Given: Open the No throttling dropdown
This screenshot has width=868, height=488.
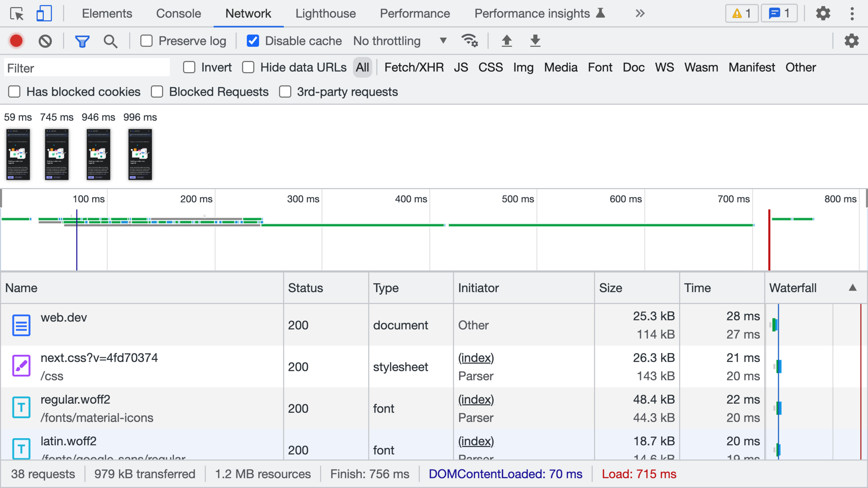Looking at the screenshot, I should point(400,41).
